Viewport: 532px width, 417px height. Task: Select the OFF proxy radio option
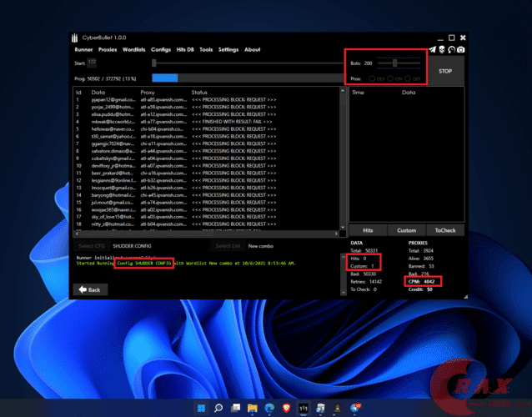click(409, 78)
